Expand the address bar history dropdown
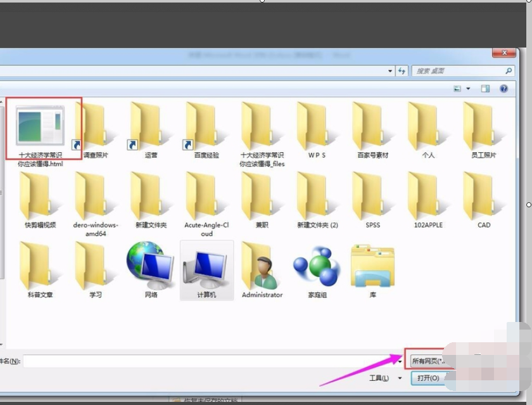The width and height of the screenshot is (532, 405). [390, 71]
